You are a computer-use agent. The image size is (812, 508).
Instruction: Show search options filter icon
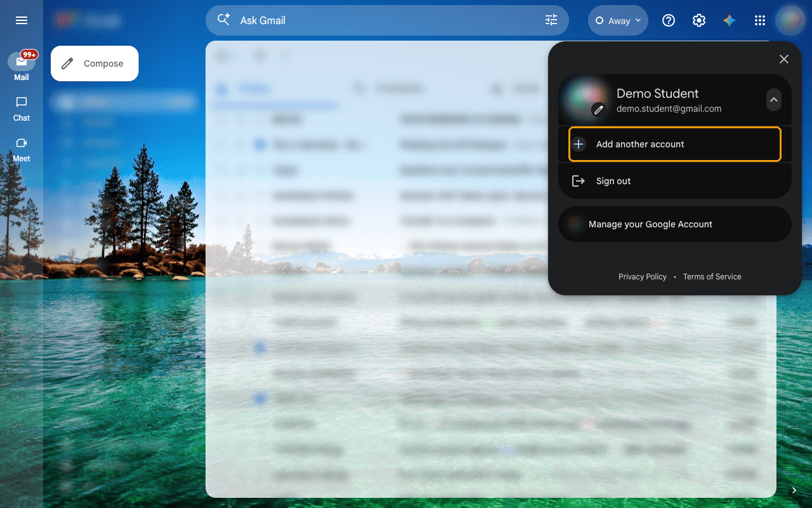[551, 20]
